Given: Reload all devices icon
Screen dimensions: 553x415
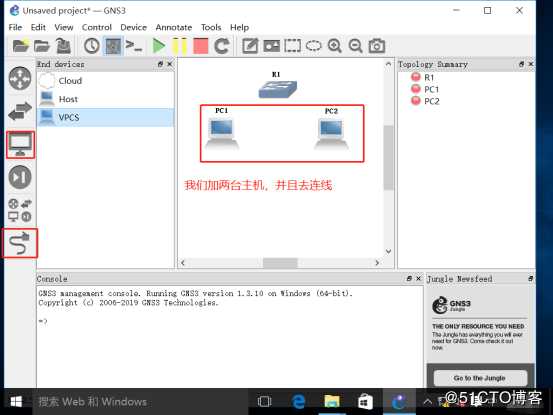Looking at the screenshot, I should tap(222, 46).
